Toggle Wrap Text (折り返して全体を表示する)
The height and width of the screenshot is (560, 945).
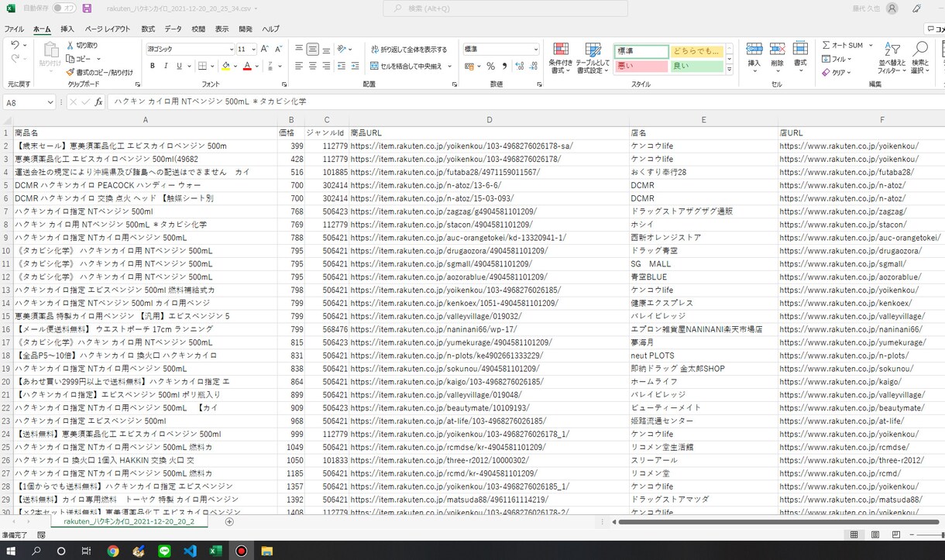point(409,49)
